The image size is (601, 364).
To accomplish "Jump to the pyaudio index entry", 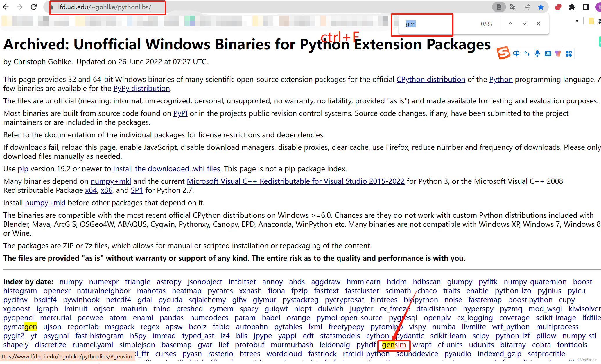I will tap(458, 354).
